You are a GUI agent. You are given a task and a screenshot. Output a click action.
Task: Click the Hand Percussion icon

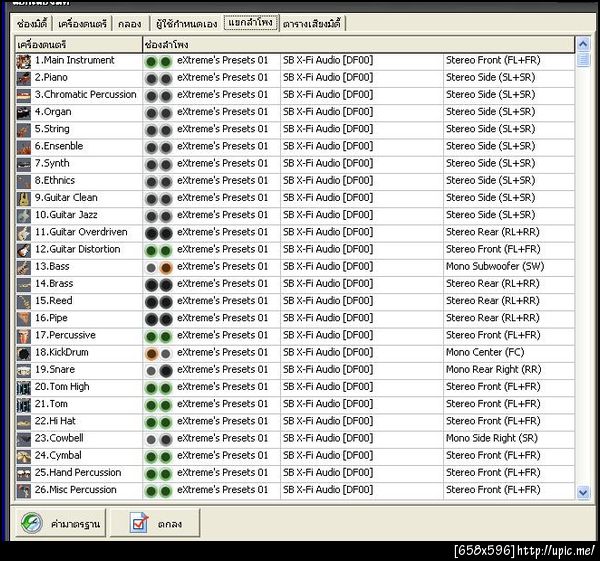[x=24, y=474]
